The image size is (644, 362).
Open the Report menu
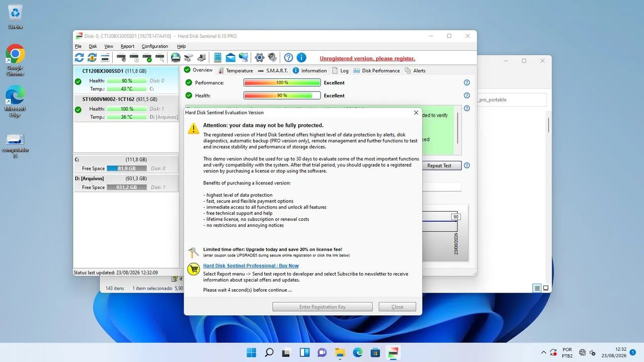tap(127, 46)
